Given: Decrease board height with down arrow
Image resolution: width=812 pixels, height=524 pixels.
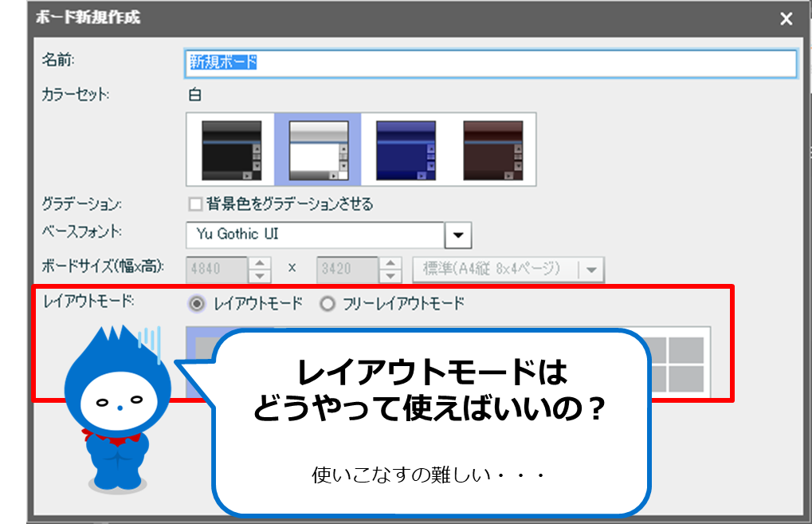Looking at the screenshot, I should [390, 276].
